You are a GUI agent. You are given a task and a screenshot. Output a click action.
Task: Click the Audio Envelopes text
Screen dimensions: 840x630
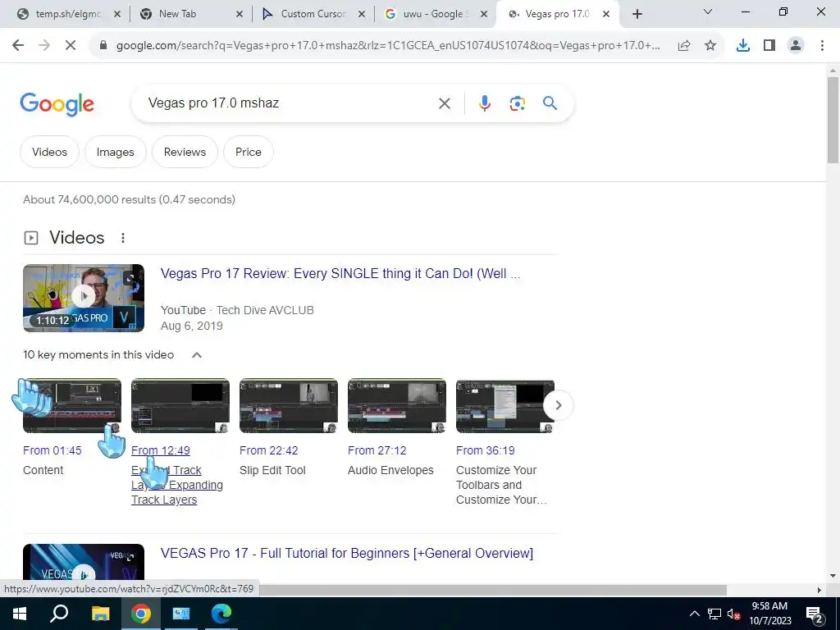pyautogui.click(x=390, y=470)
